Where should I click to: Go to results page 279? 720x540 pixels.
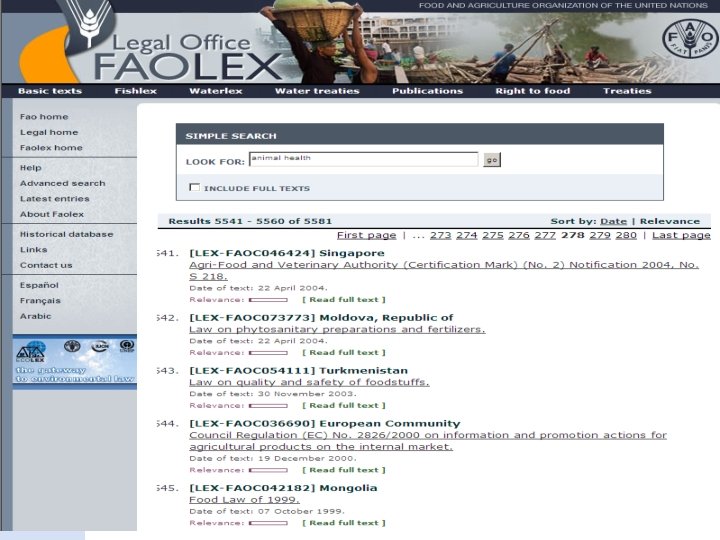click(600, 235)
